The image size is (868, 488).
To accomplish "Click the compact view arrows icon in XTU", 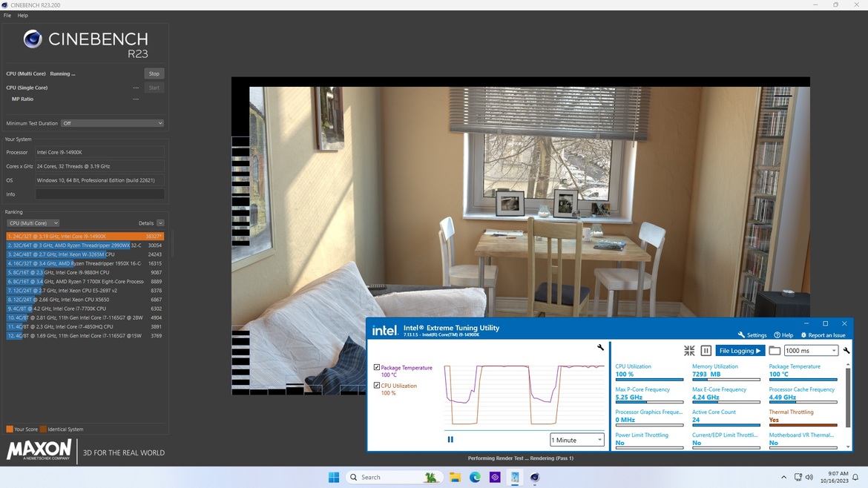I will 689,350.
